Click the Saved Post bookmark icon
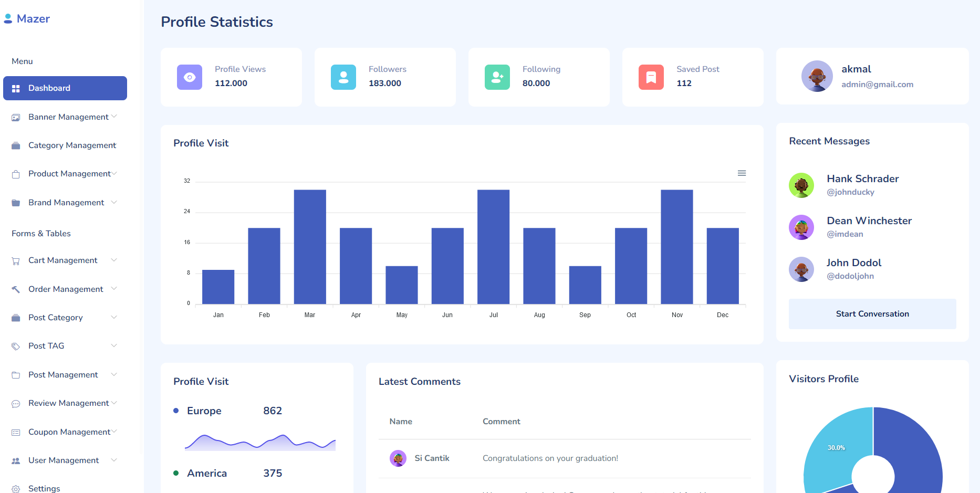Image resolution: width=980 pixels, height=493 pixels. 651,77
